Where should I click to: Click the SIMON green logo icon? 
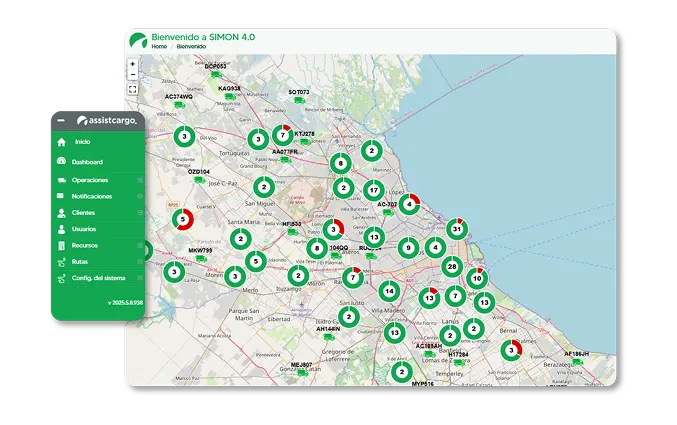click(x=137, y=41)
